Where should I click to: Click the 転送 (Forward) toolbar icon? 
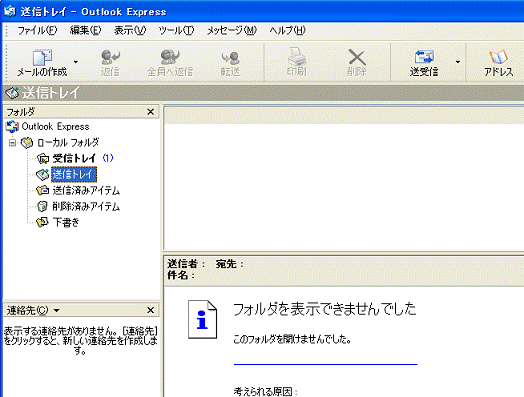point(230,58)
